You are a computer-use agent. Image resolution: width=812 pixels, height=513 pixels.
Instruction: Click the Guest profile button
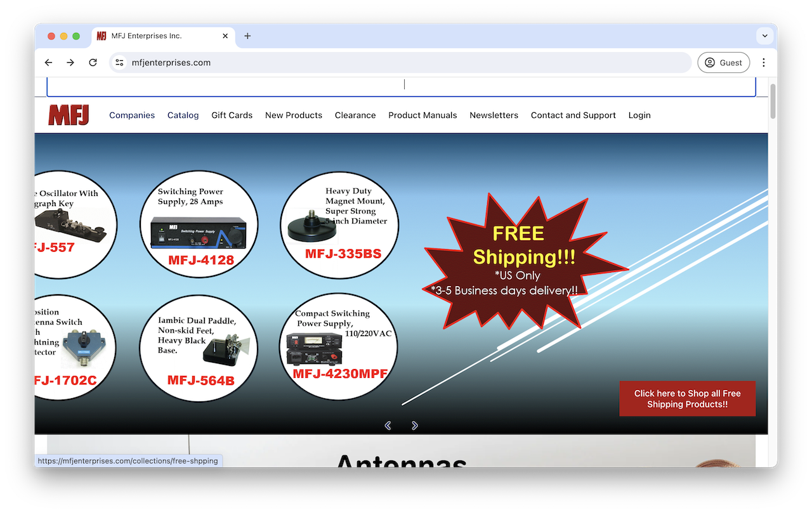pyautogui.click(x=723, y=63)
